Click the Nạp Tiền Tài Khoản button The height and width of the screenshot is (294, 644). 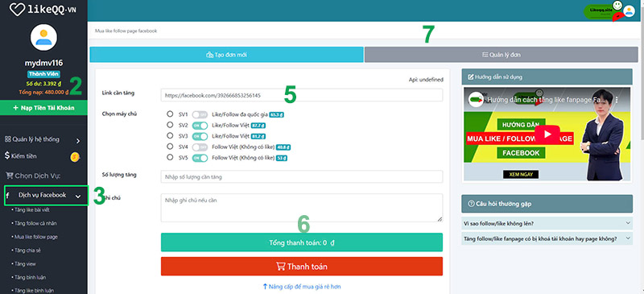pos(43,108)
